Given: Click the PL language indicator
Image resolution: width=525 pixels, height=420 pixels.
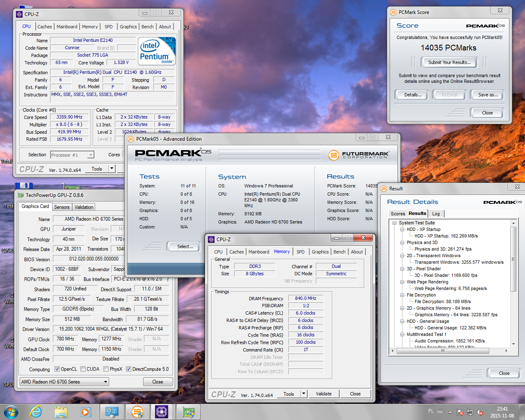Looking at the screenshot, I should pyautogui.click(x=431, y=411).
